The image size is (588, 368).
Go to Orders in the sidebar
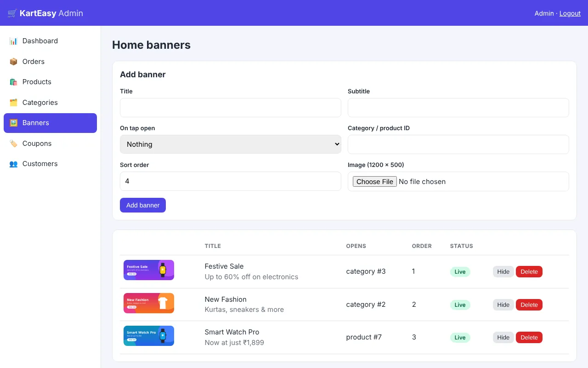(x=50, y=62)
